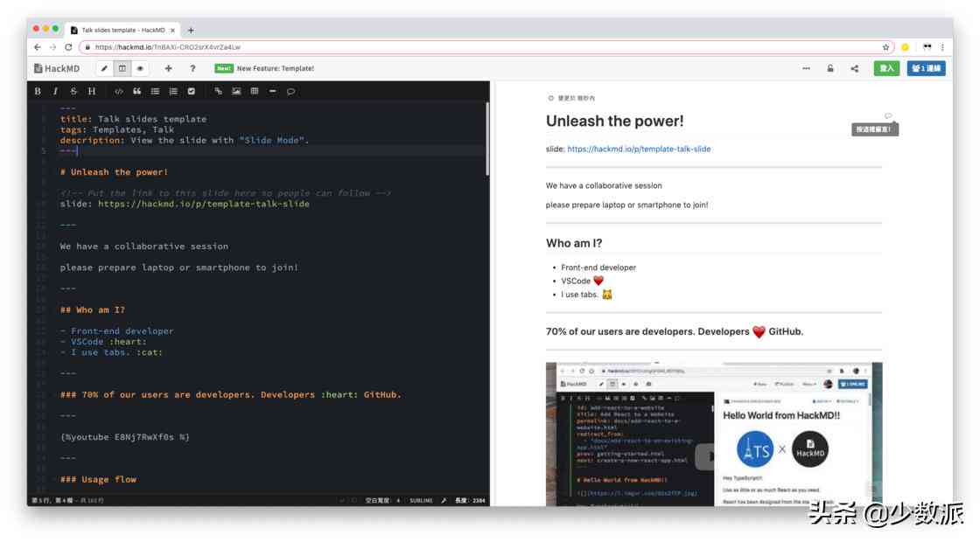980x542 pixels.
Task: Insert a checkbox task list
Action: pyautogui.click(x=192, y=91)
